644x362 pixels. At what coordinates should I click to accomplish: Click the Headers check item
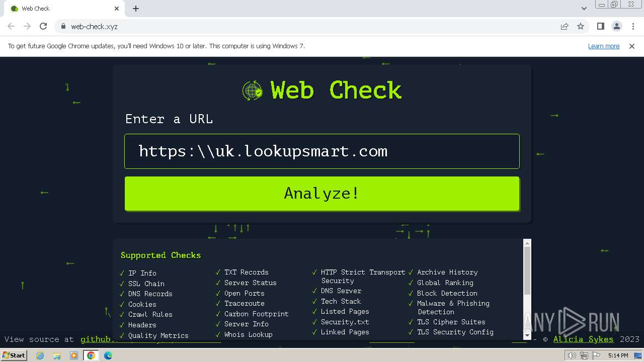142,325
